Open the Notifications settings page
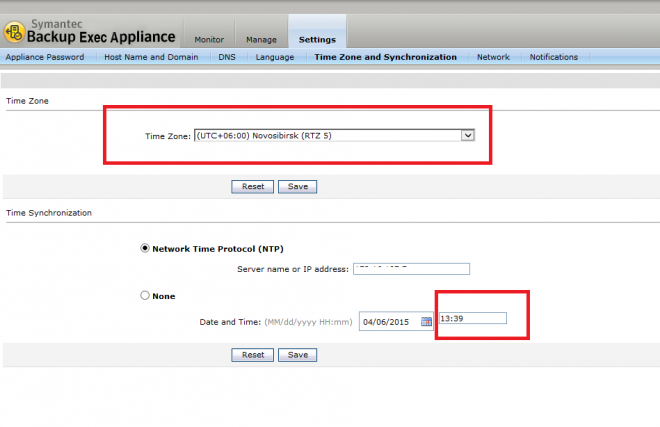Viewport: 660px width, 427px height. (554, 57)
